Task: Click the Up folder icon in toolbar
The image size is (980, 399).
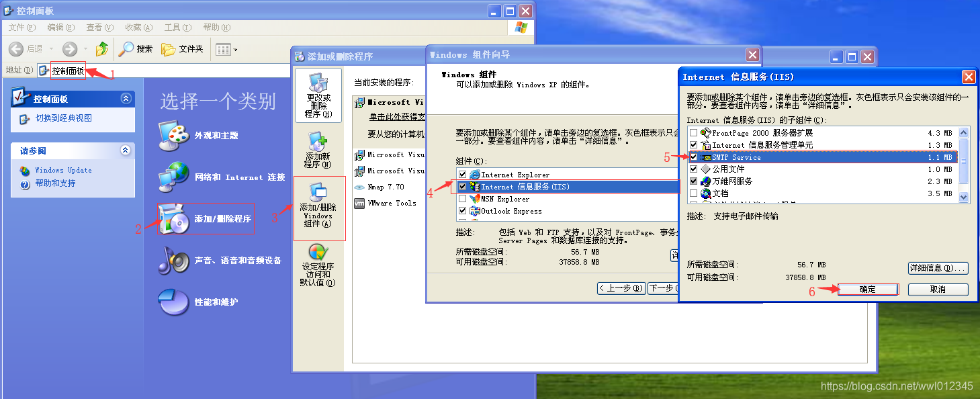Action: coord(102,49)
